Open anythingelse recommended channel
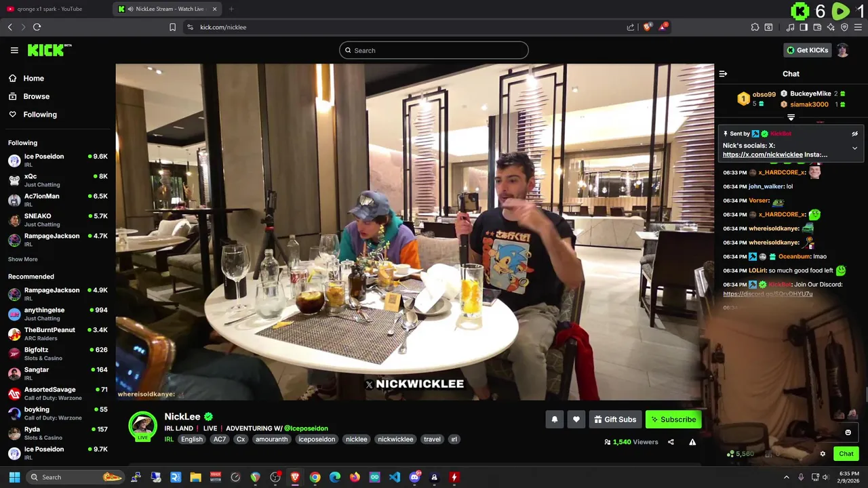 [x=58, y=314]
